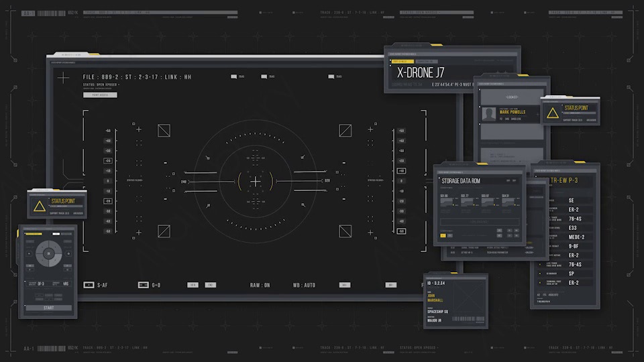
Task: Click the boxed -50 mark on the right scale
Action: [401, 231]
